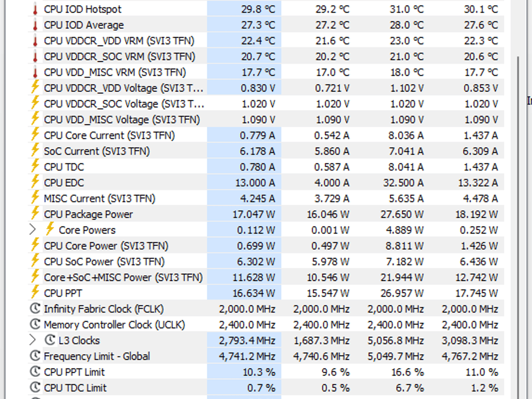Click thermometer icon of CPU VDDCR_SOC VRM row
Screen dimensions: 532x399
tap(35, 57)
